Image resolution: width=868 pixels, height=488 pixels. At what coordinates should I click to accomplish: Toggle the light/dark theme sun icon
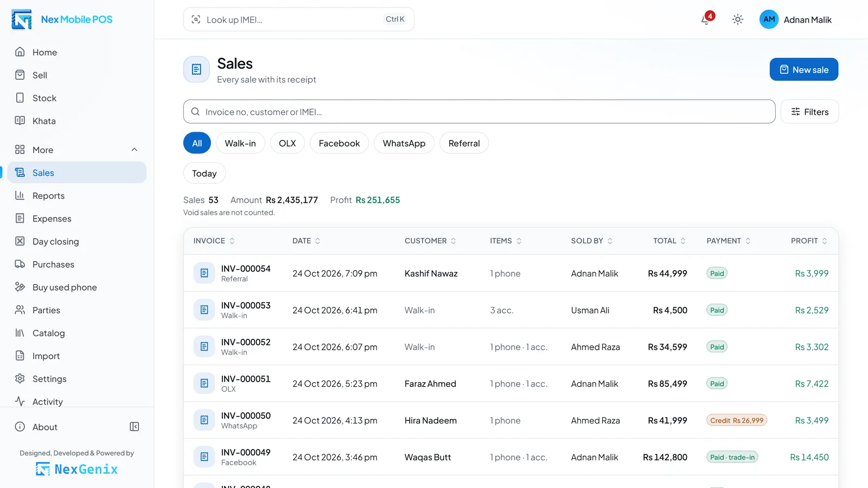point(737,20)
